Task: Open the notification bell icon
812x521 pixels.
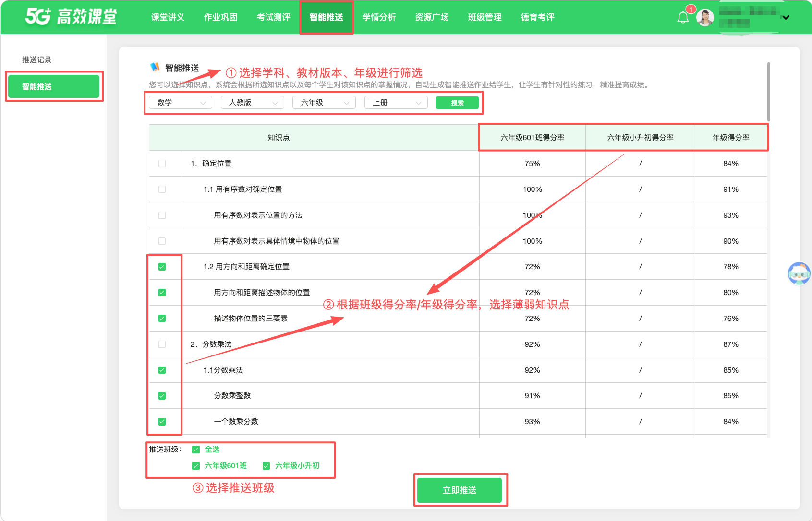Action: (683, 18)
